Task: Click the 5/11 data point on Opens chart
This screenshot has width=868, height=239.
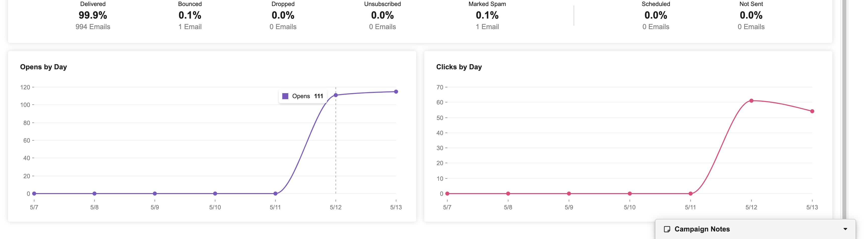Action: [x=275, y=194]
